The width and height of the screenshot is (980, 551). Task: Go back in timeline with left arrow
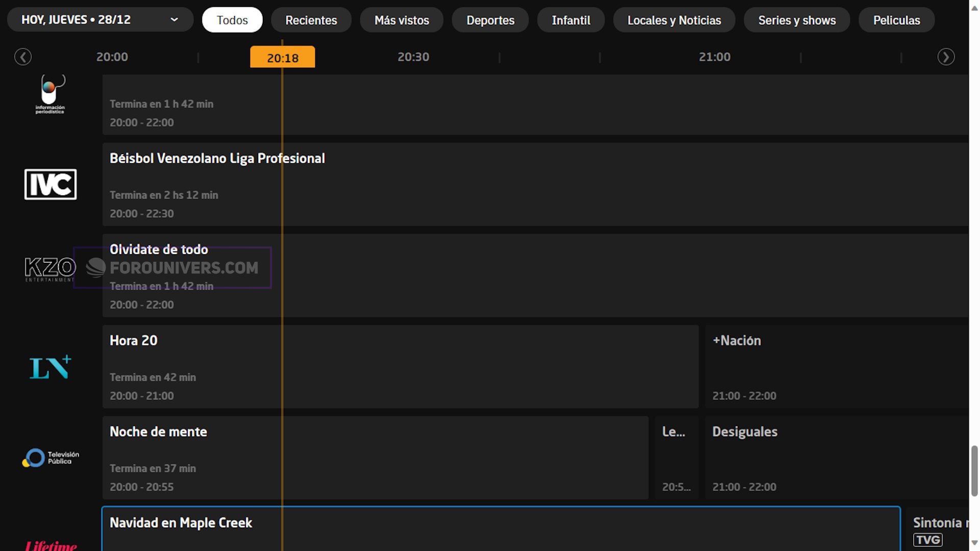coord(22,57)
